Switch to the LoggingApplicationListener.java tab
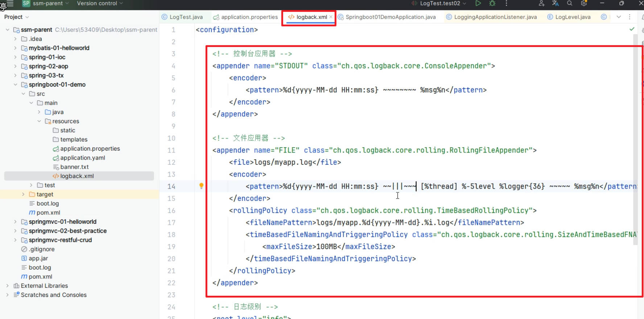644x319 pixels. click(x=495, y=17)
